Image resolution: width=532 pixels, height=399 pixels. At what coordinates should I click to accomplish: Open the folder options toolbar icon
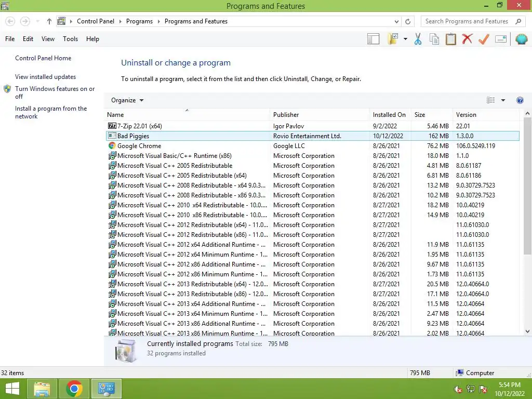click(x=393, y=39)
